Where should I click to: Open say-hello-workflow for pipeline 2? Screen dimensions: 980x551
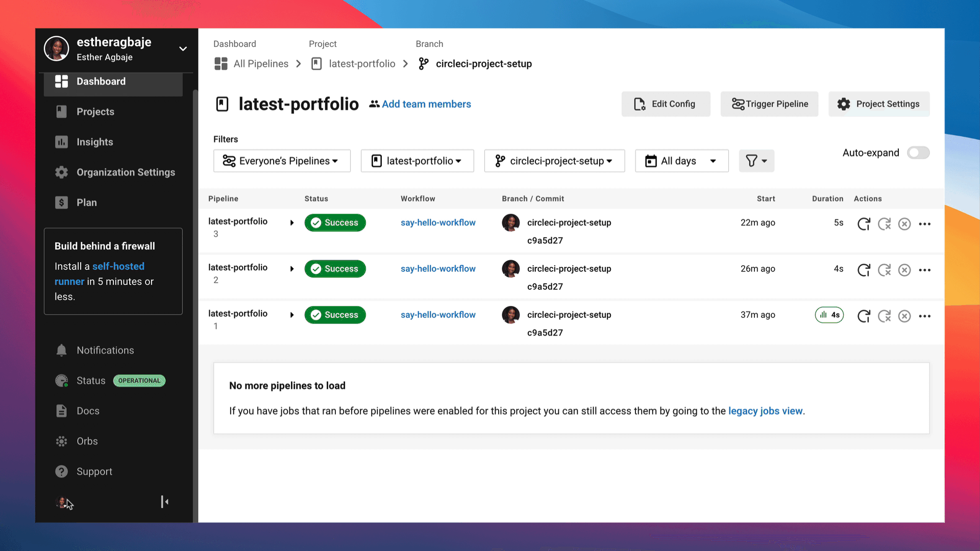point(438,269)
